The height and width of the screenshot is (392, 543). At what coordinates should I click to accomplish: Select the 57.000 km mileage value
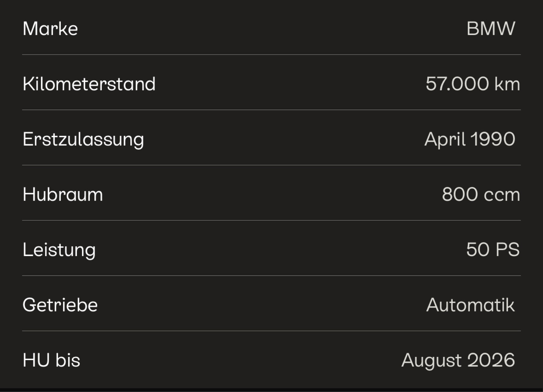coord(473,84)
